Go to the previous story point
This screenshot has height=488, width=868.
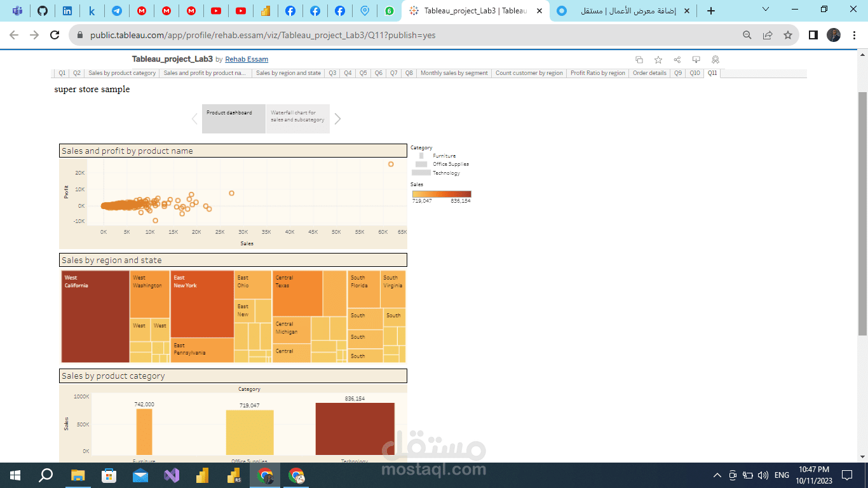tap(195, 119)
